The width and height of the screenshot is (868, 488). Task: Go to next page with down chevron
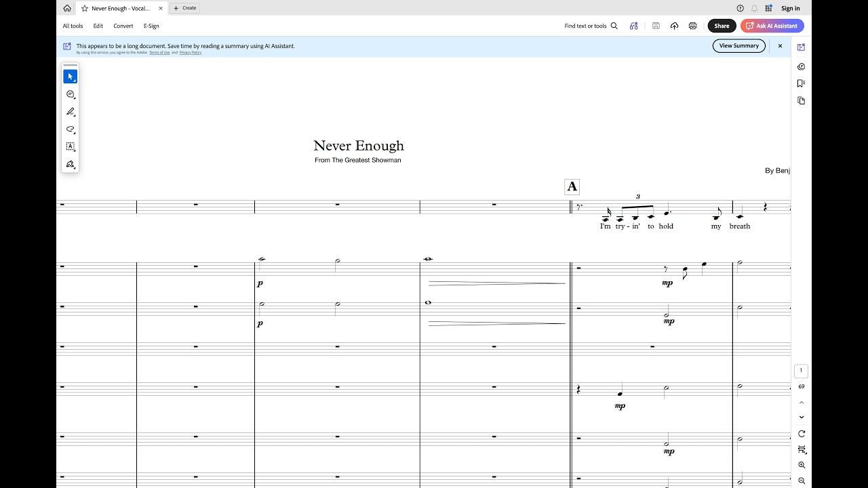(x=802, y=417)
